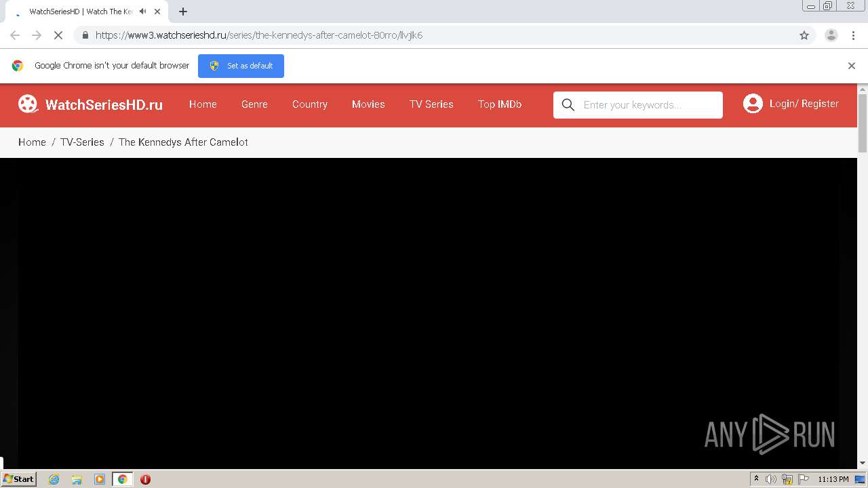Click the address bar URL
This screenshot has width=868, height=488.
(259, 35)
